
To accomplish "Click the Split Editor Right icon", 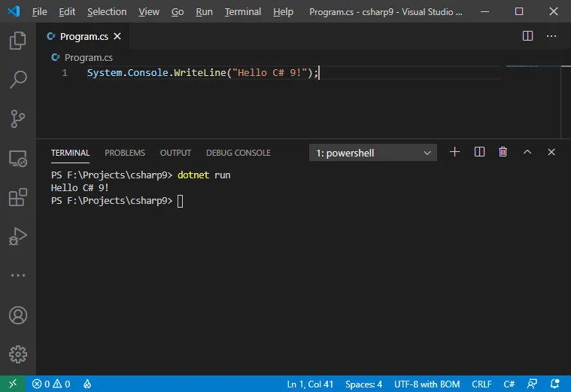I will (x=527, y=35).
